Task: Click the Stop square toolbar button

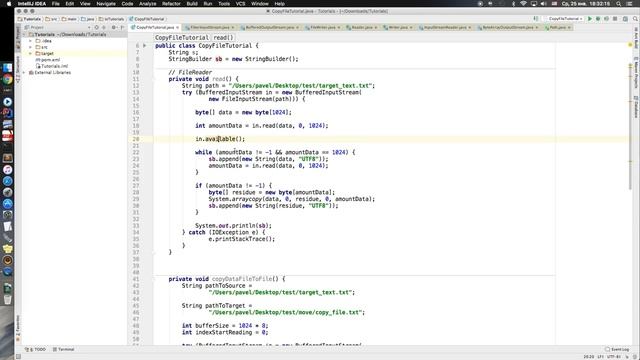Action: [x=615, y=19]
